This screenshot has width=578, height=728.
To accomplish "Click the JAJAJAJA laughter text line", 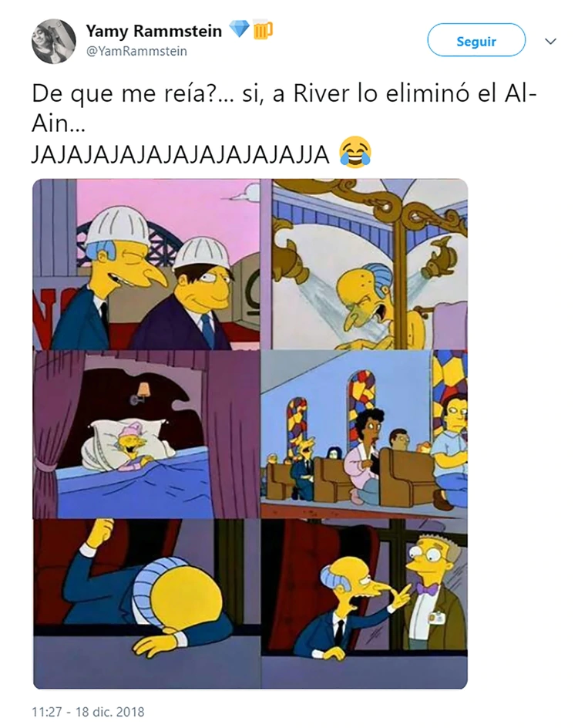I will pyautogui.click(x=180, y=154).
